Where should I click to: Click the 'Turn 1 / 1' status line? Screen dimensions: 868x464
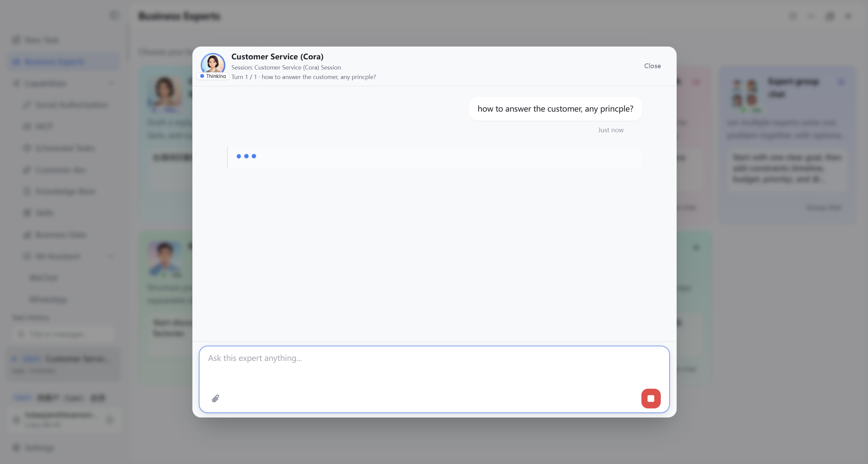(304, 77)
